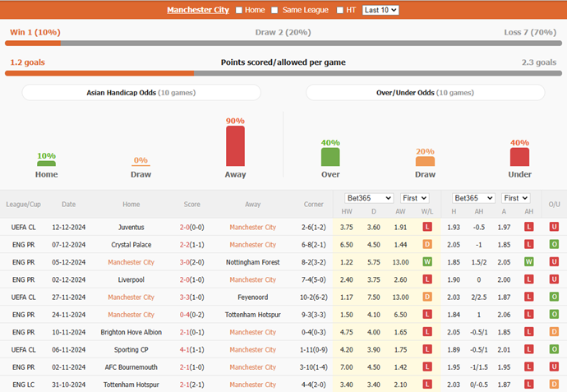This screenshot has height=392, width=567.
Task: Click the O over/under icon in Feyenoord row
Action: point(554,297)
